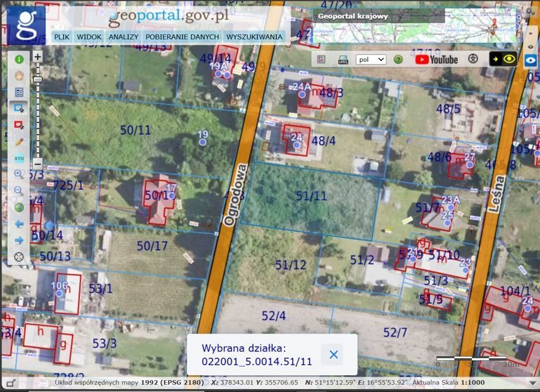540x392 pixels.
Task: Activate the red rectangle selection tool
Action: pos(19,125)
